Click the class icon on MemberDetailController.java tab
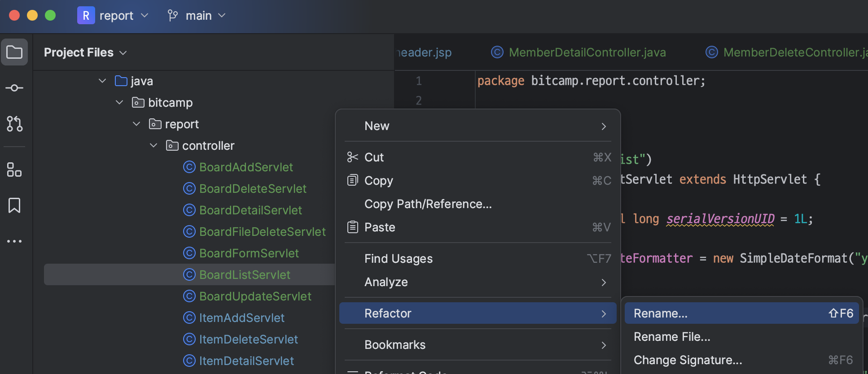Screen dimensions: 868x374 pyautogui.click(x=497, y=52)
